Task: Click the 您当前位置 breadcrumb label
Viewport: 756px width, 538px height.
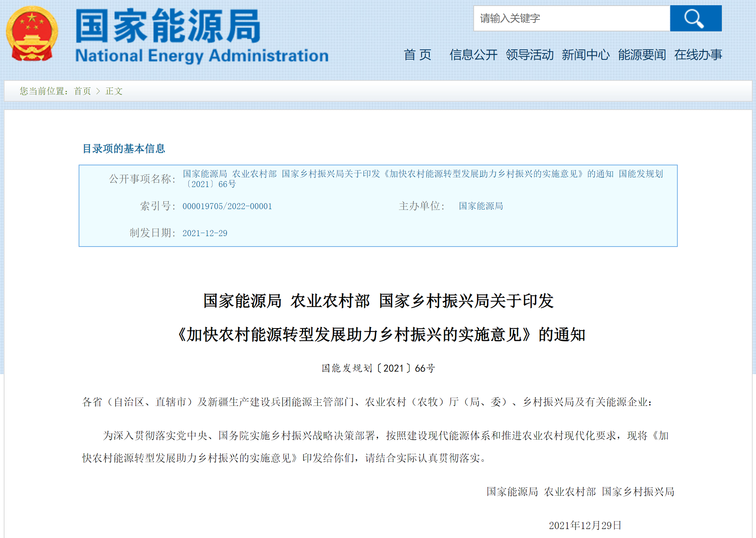Action: [44, 91]
